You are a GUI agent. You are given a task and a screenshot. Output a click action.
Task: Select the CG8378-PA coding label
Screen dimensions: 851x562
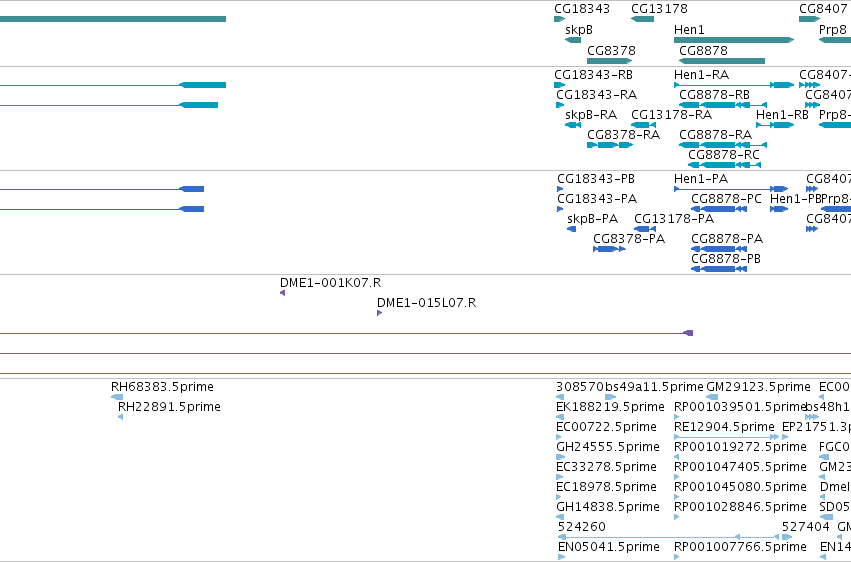[x=629, y=239]
